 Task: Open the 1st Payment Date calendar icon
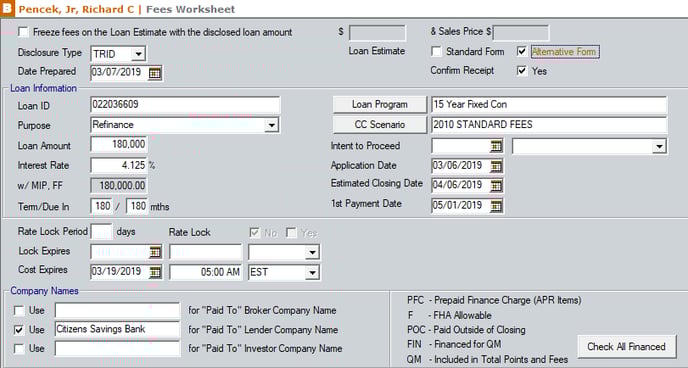point(496,206)
